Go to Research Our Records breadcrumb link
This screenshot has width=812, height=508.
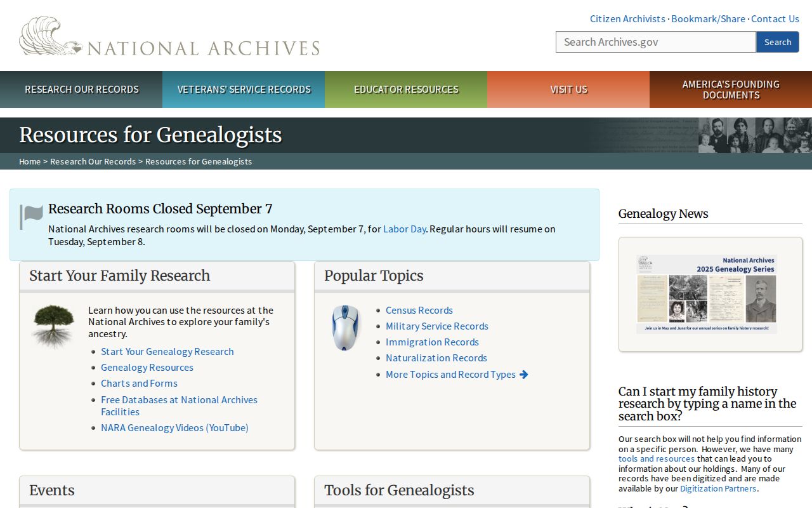93,161
